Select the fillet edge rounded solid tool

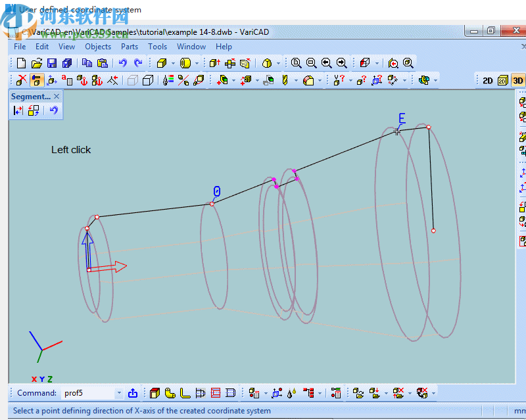coord(308,80)
